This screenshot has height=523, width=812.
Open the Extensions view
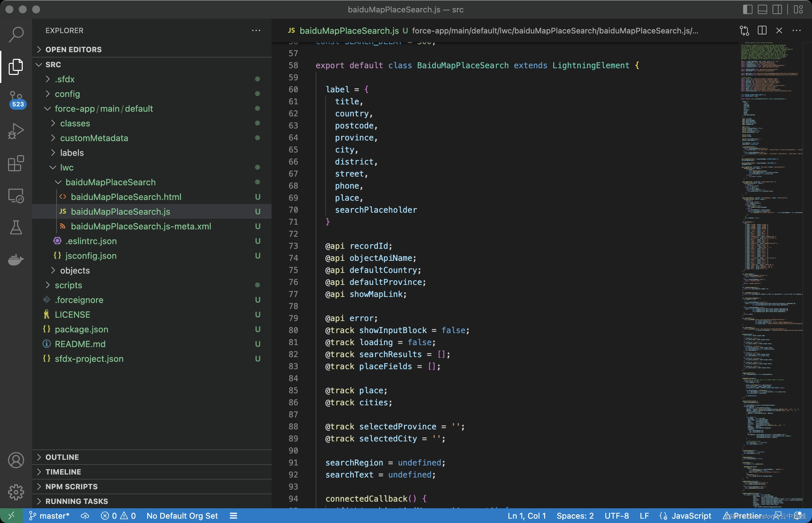point(16,164)
